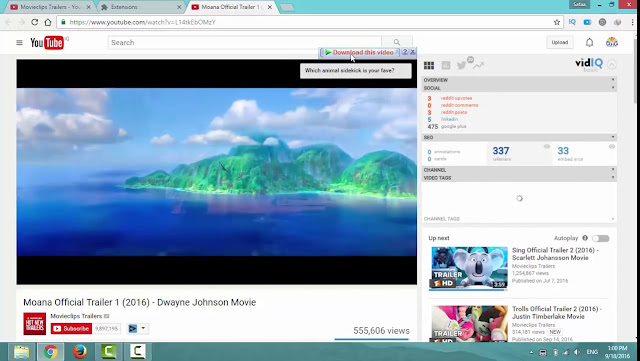Screen dimensions: 640x361
Task: Switch to the Extensions tab
Action: pos(141,7)
